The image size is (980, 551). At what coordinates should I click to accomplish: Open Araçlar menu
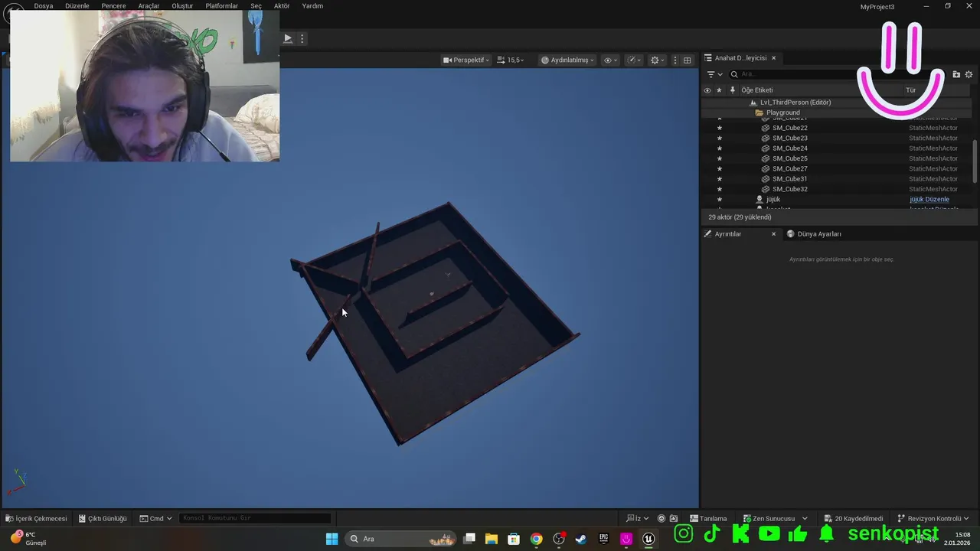click(149, 6)
